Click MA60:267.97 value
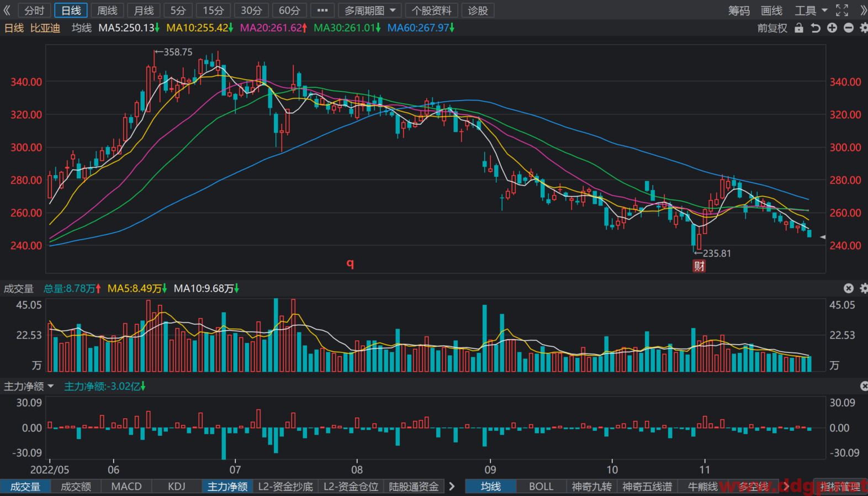 pyautogui.click(x=421, y=28)
